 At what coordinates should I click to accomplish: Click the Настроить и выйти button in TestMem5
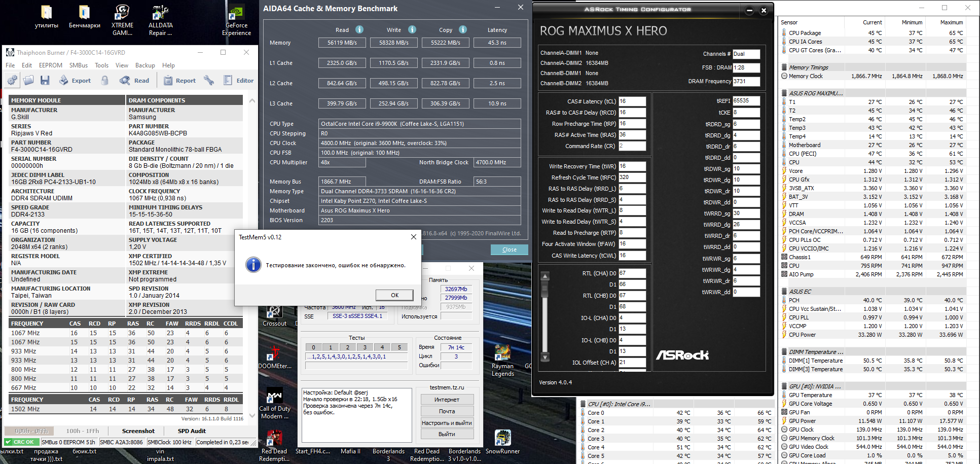(447, 423)
